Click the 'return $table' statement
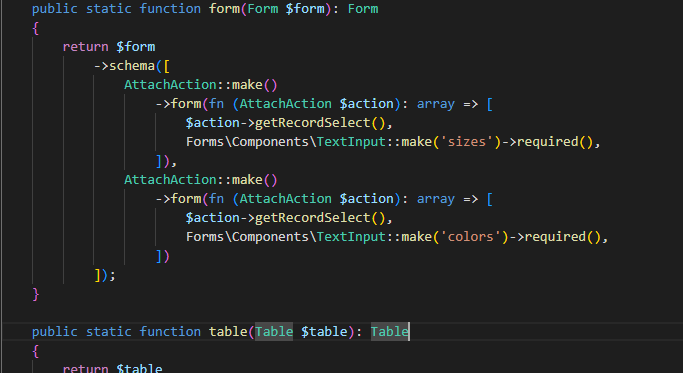The height and width of the screenshot is (373, 683). point(112,368)
